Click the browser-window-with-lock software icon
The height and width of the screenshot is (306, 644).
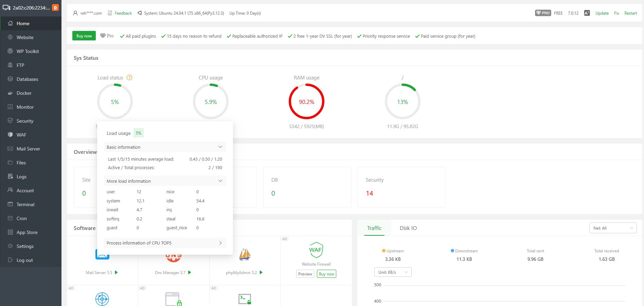[174, 299]
